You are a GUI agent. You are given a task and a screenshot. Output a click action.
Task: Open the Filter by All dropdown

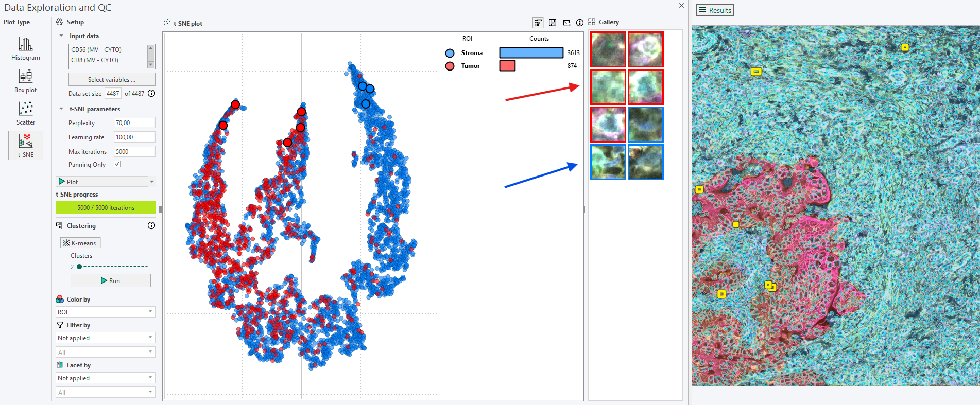pos(105,352)
